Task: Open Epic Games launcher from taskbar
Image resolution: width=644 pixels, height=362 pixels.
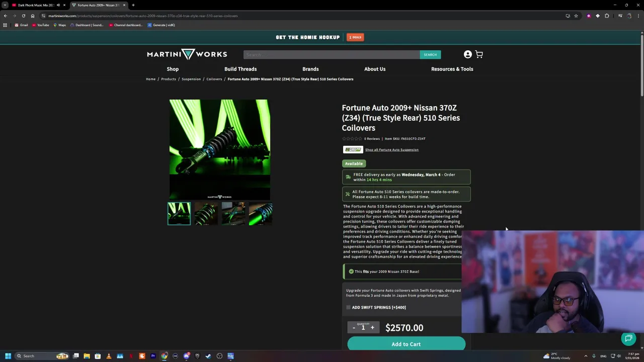Action: click(x=197, y=356)
